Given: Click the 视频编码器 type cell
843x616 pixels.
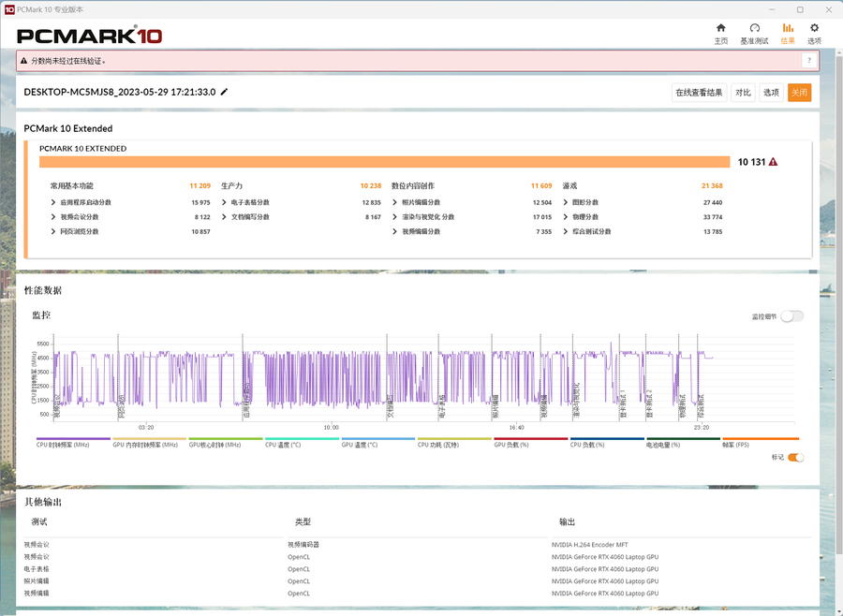Looking at the screenshot, I should click(303, 545).
